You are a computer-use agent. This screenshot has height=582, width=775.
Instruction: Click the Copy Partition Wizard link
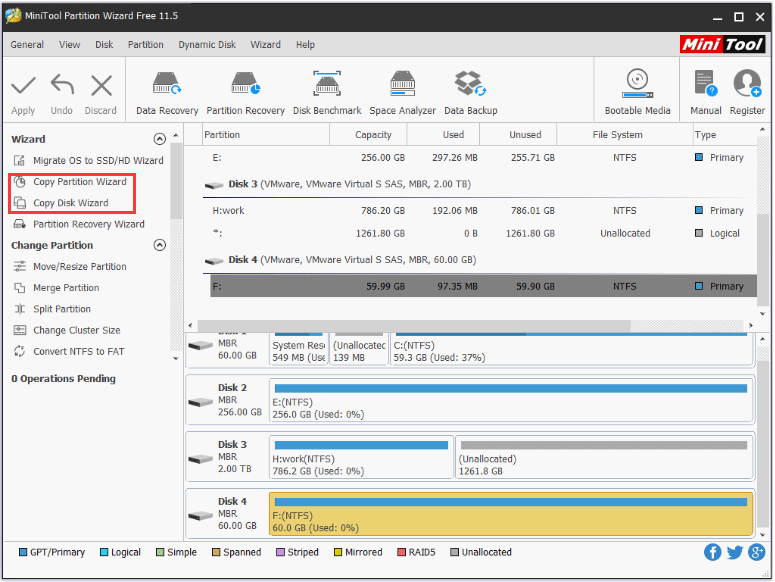pyautogui.click(x=80, y=182)
